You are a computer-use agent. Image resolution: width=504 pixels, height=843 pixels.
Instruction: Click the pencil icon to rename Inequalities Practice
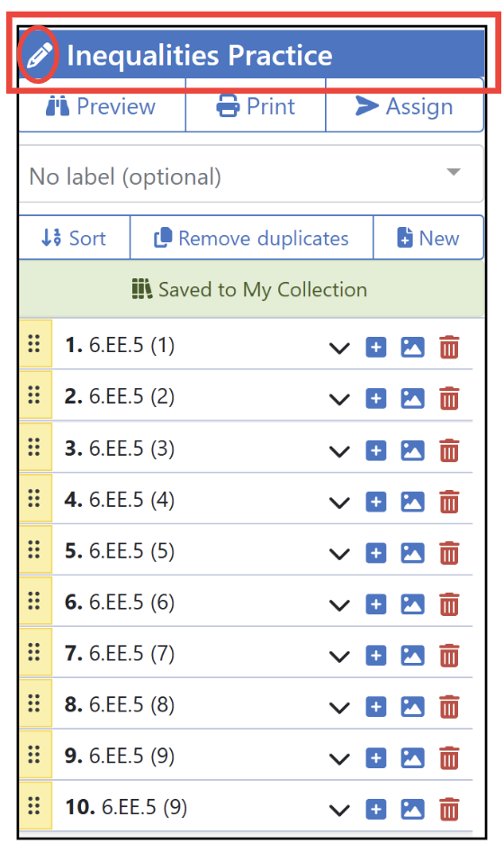pos(40,55)
